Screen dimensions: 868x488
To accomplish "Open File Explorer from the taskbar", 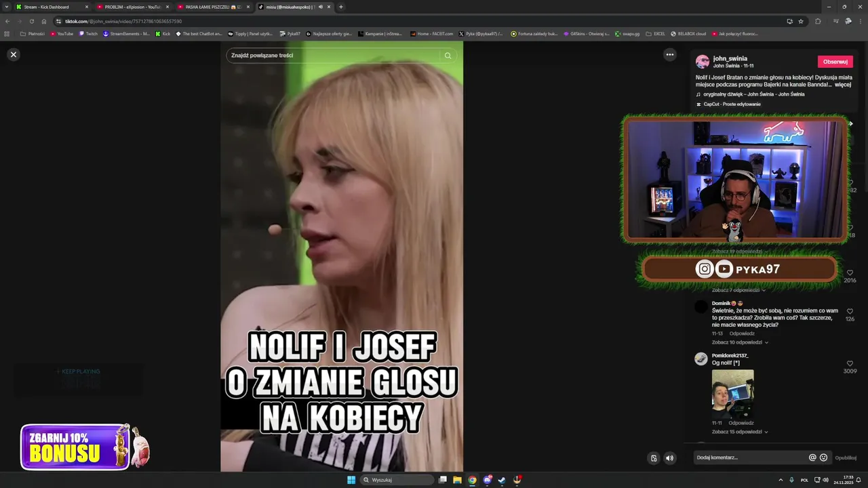I will coord(457,480).
